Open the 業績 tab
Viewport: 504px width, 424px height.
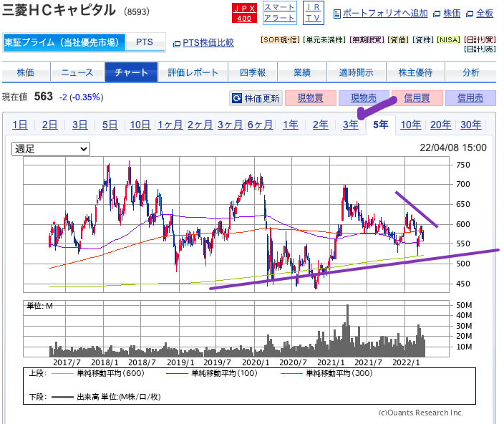tap(302, 72)
